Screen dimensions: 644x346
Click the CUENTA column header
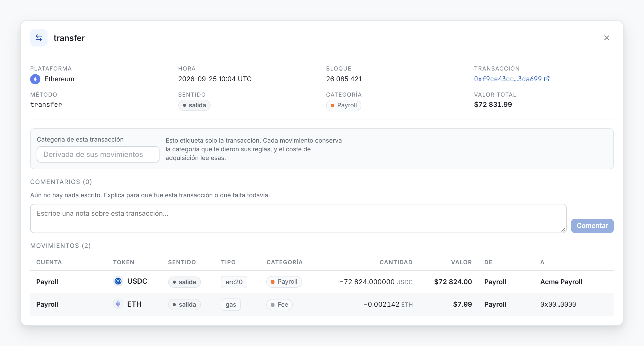pos(49,262)
